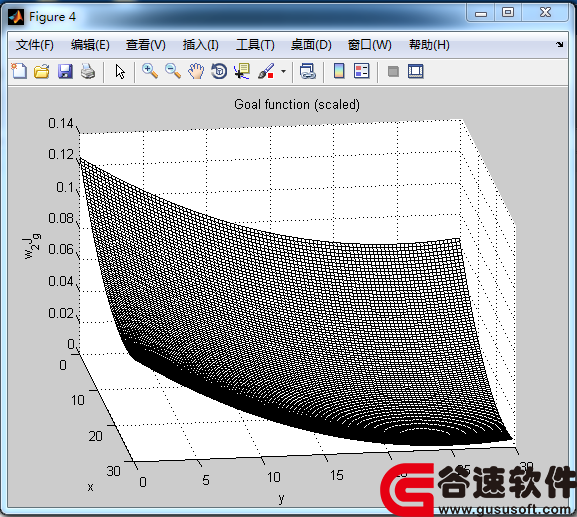
Task: Close the Figure 4 window
Action: [545, 13]
